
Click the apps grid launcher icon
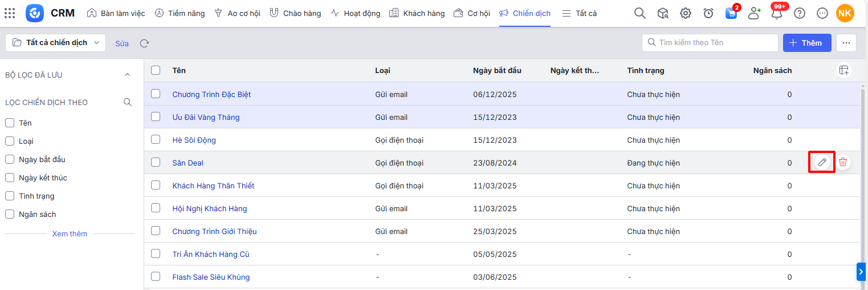click(x=10, y=13)
